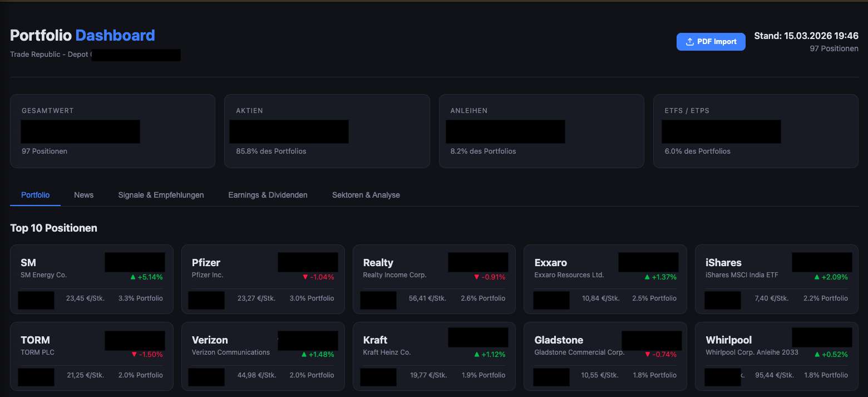Image resolution: width=868 pixels, height=397 pixels.
Task: Open the Sektoren & Analyse tab
Action: tap(366, 195)
